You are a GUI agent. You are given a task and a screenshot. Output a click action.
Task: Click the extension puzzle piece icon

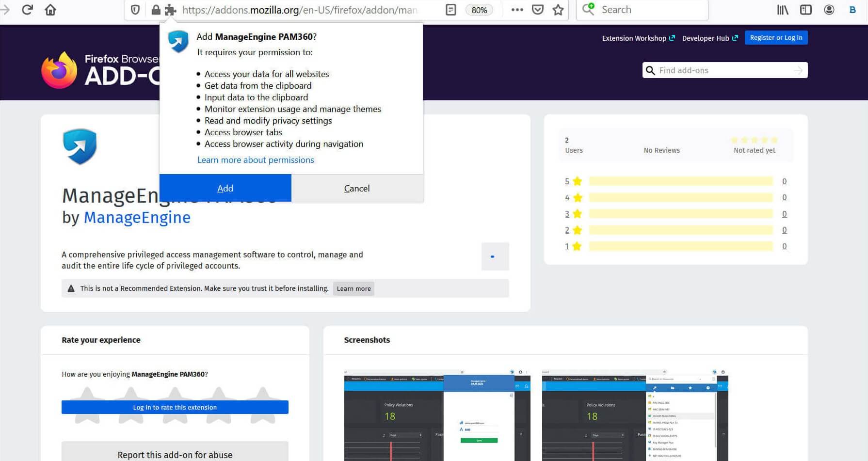170,10
